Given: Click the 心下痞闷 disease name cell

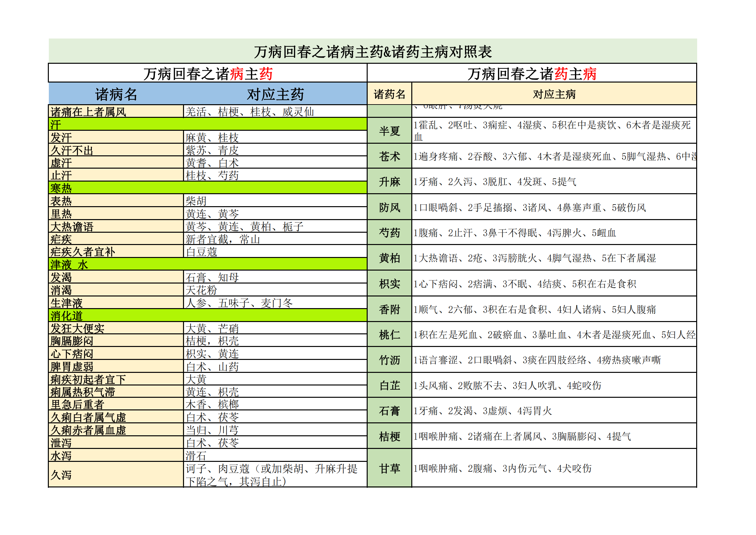Looking at the screenshot, I should pyautogui.click(x=116, y=354).
